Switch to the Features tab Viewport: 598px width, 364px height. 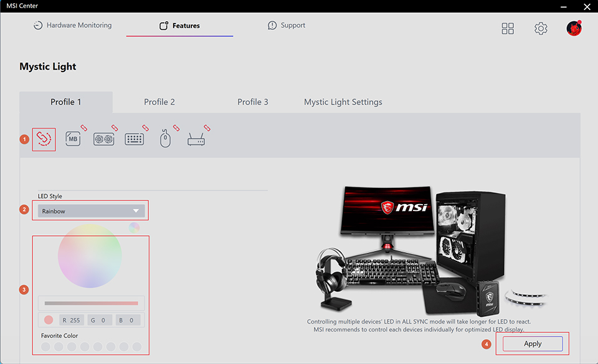tap(179, 26)
